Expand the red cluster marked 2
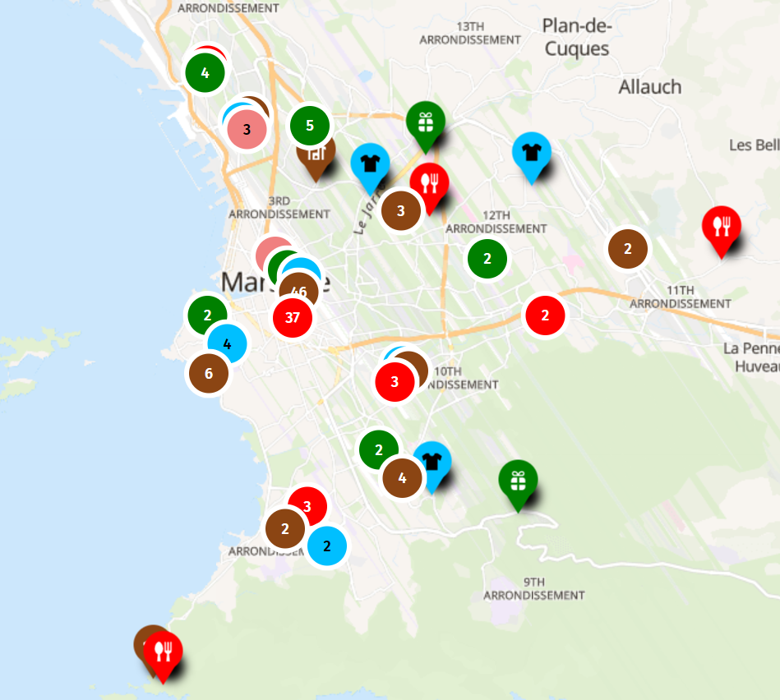This screenshot has width=780, height=700. pyautogui.click(x=545, y=315)
